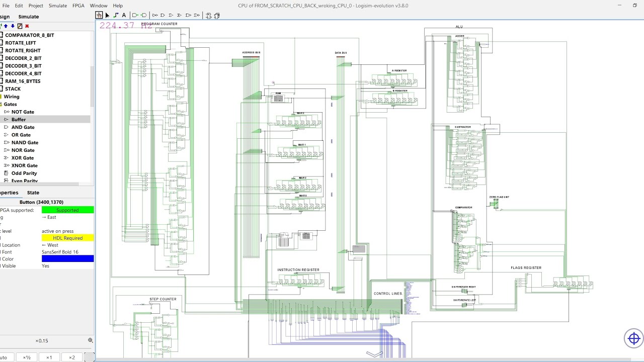The image size is (644, 362).
Task: Pick the OR gate toolbar icon
Action: click(x=172, y=16)
